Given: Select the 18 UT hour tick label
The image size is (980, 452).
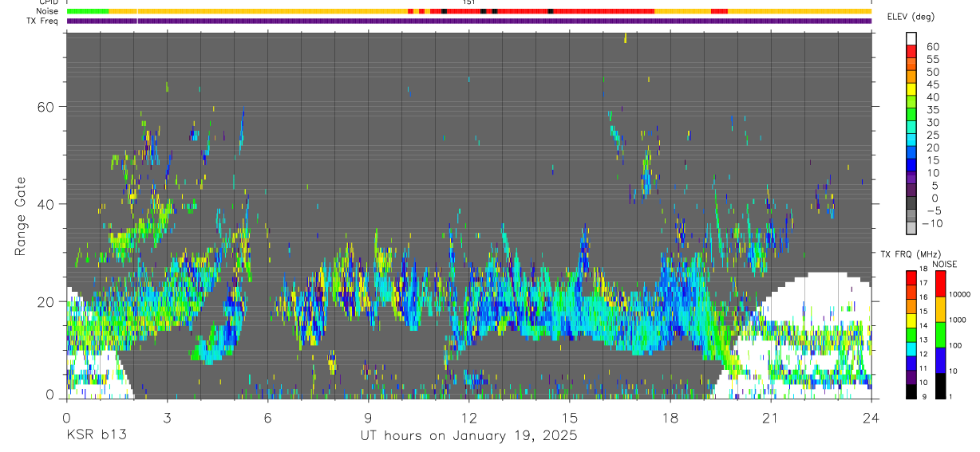Looking at the screenshot, I should (x=670, y=418).
